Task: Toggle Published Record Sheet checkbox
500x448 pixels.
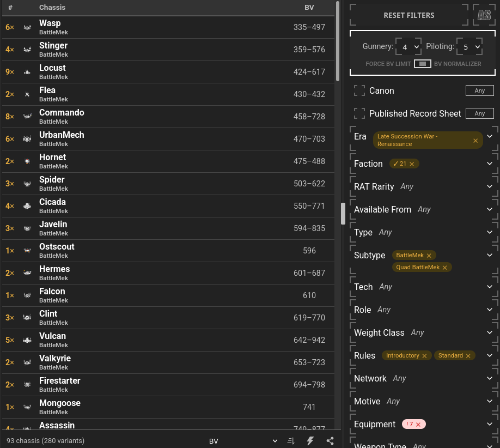Action: click(359, 113)
